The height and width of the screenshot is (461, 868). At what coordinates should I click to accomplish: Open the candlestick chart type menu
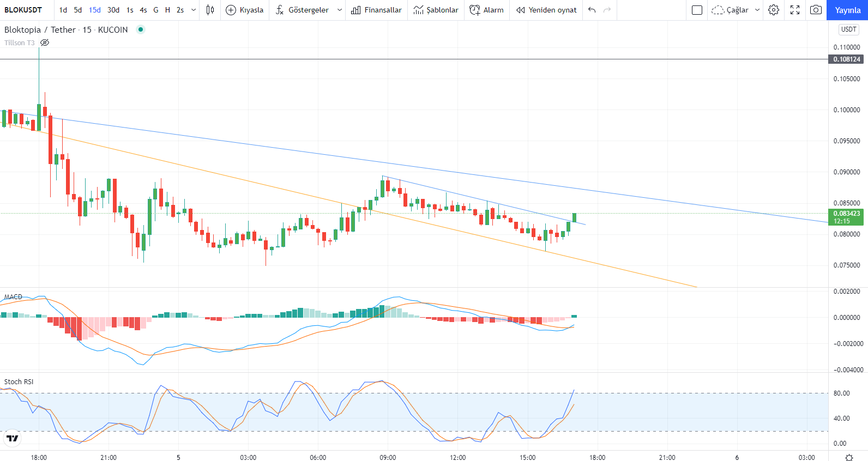click(210, 10)
